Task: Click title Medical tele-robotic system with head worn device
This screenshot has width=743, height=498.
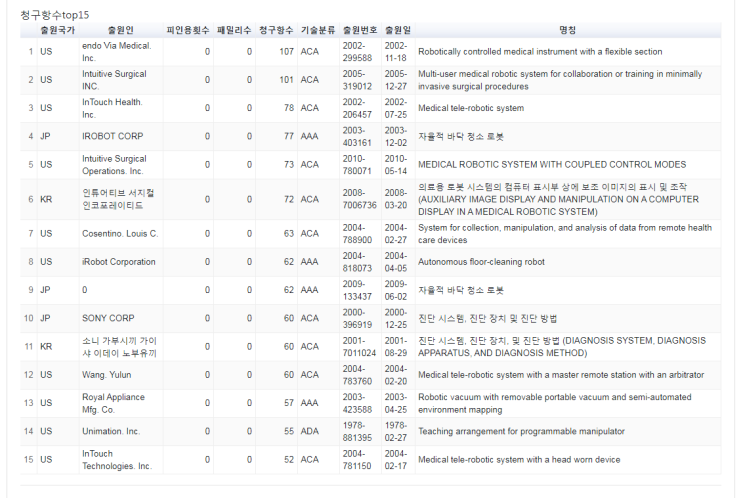Action: (519, 459)
